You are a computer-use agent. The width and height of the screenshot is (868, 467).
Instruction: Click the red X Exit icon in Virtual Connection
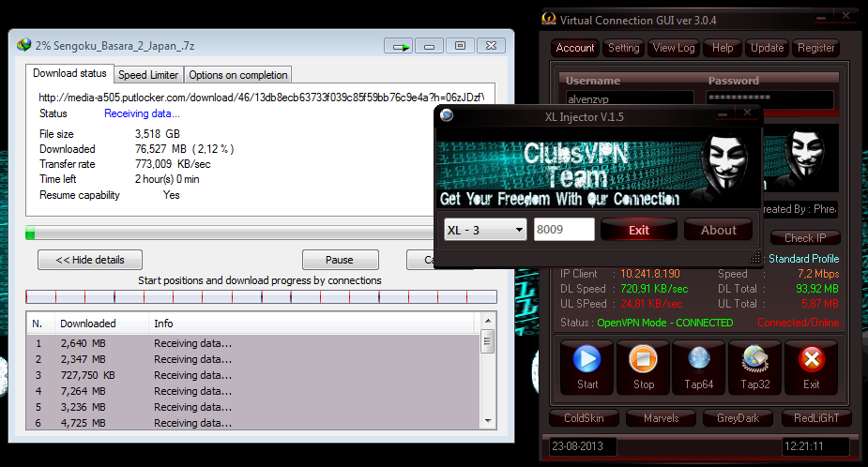click(x=812, y=367)
